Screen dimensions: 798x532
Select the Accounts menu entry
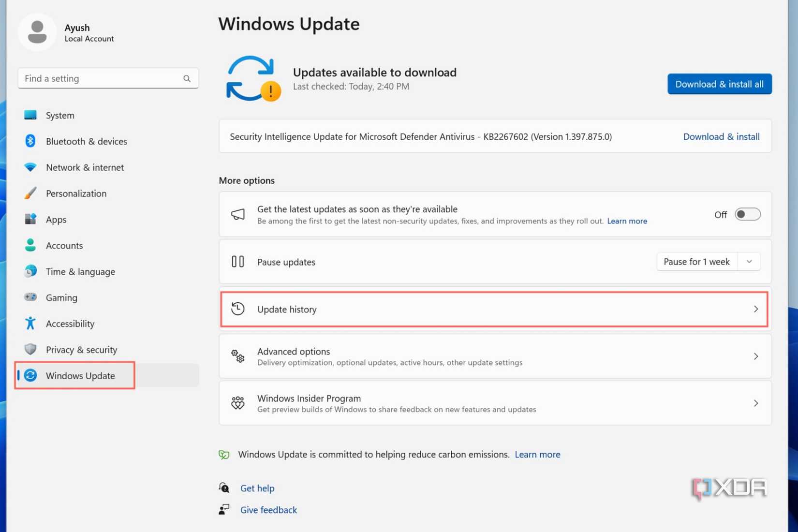click(64, 245)
